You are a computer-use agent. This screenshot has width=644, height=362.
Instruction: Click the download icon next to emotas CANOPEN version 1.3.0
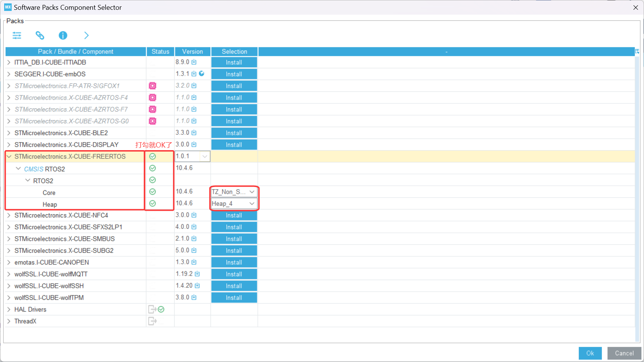point(194,262)
